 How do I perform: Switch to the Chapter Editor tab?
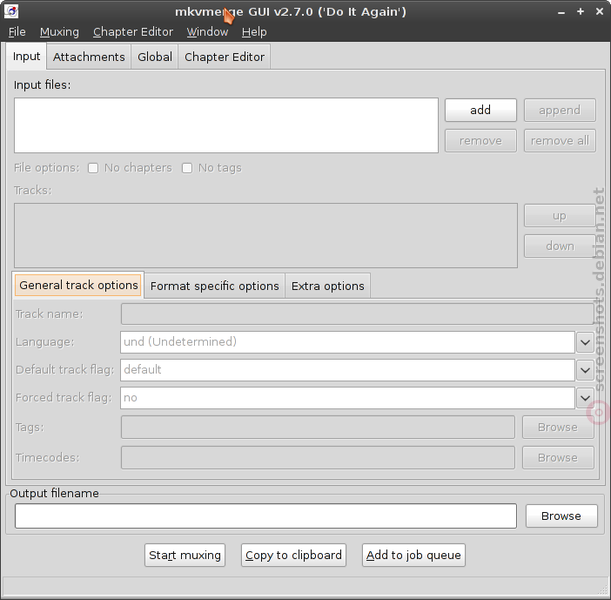pyautogui.click(x=224, y=57)
